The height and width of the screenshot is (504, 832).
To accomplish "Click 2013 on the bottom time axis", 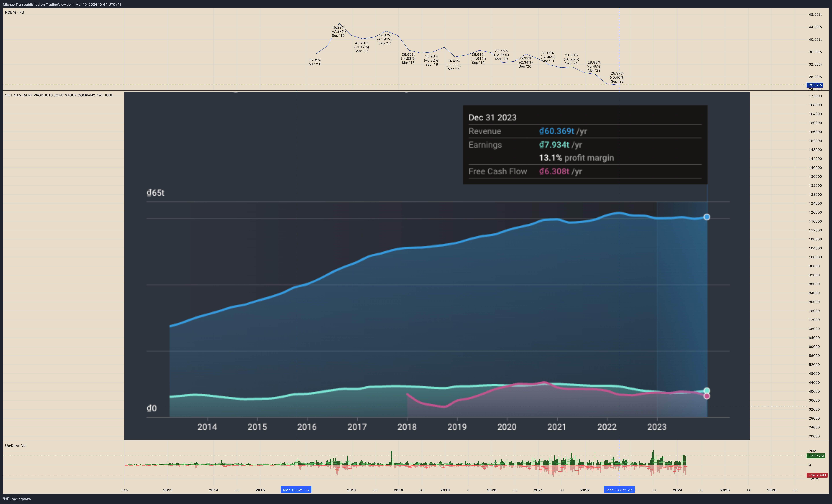I will click(168, 490).
